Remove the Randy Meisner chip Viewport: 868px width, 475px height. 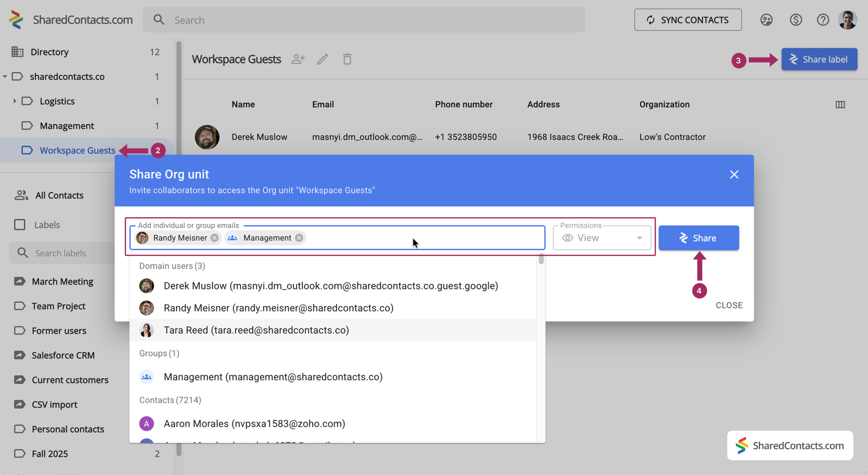click(215, 238)
